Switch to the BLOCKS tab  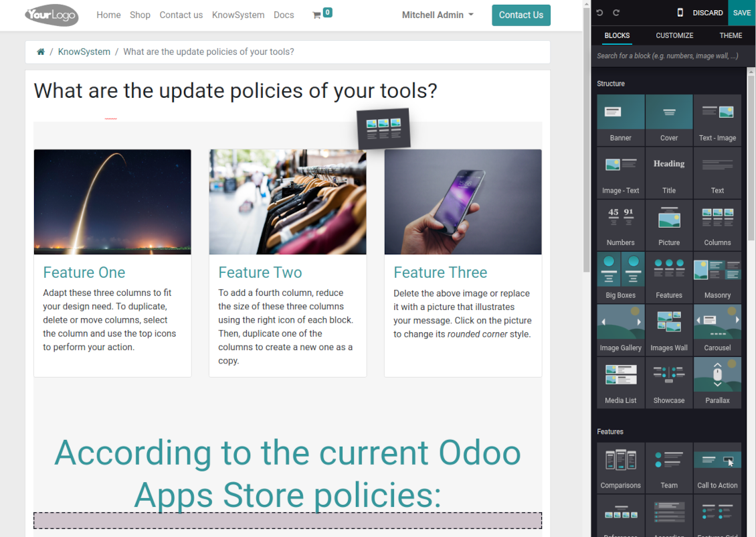point(617,35)
